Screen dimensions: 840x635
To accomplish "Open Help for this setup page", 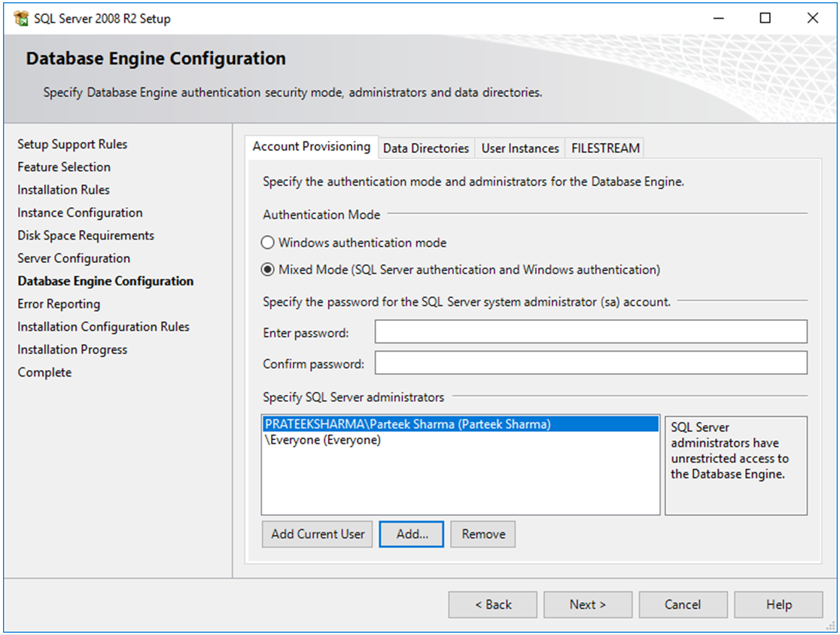I will point(778,604).
